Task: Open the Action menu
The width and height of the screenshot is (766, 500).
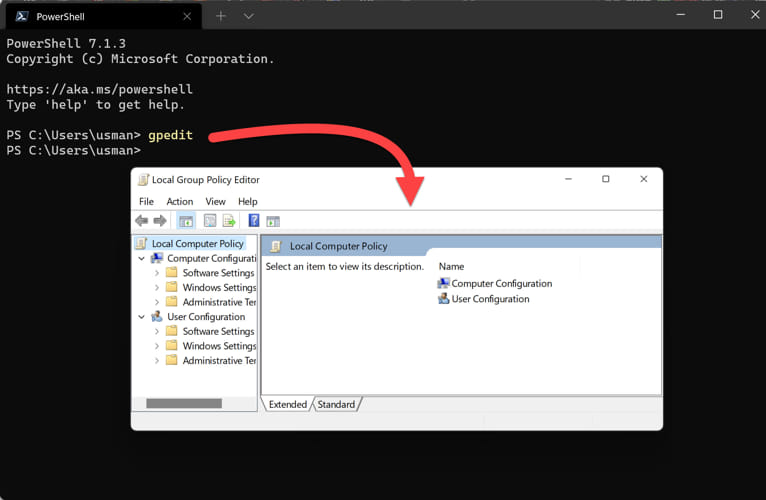Action: click(180, 202)
